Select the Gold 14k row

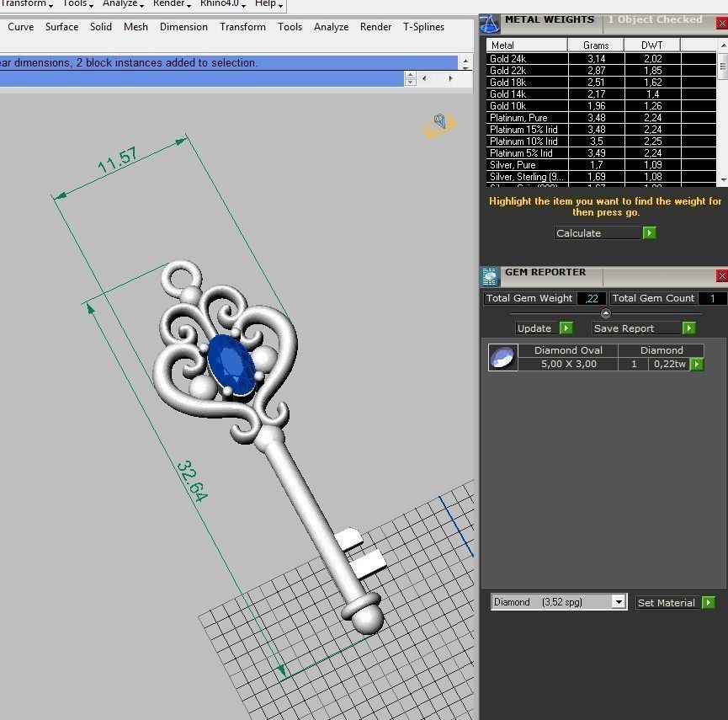[x=601, y=93]
